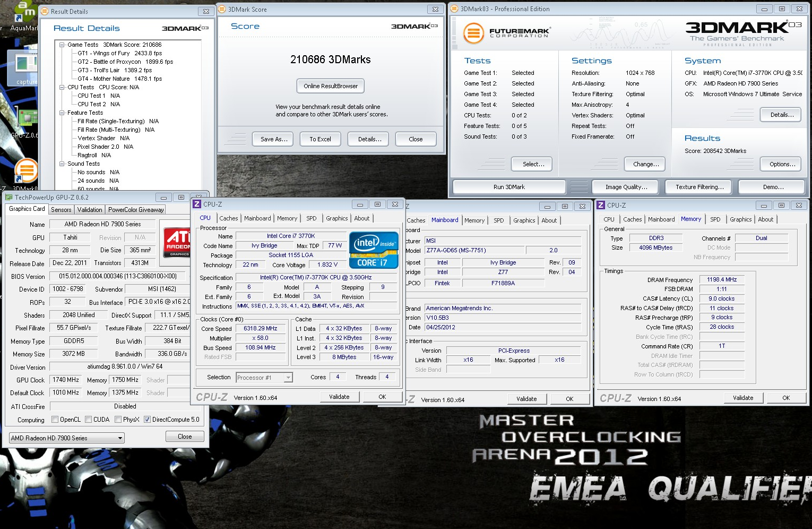Click the ATI Radeon Graphics logo in GPU-Z

point(177,243)
